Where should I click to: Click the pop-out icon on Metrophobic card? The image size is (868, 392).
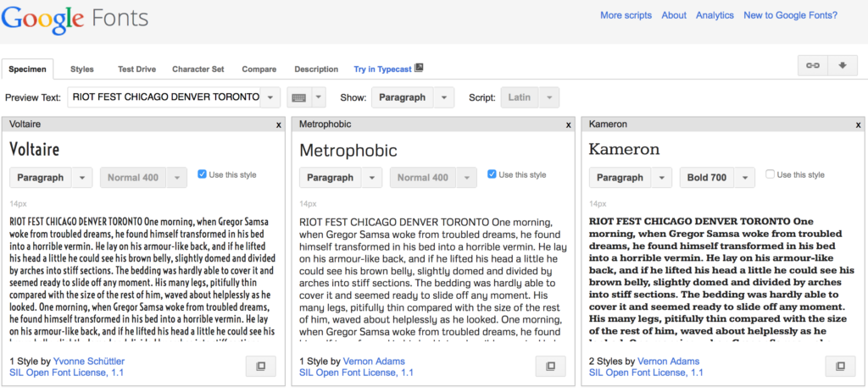point(551,366)
